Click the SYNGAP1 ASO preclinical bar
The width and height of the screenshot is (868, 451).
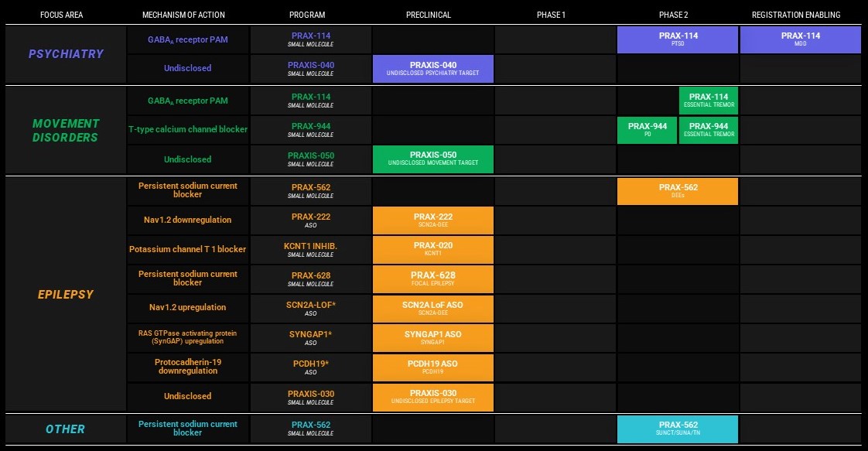(x=432, y=337)
